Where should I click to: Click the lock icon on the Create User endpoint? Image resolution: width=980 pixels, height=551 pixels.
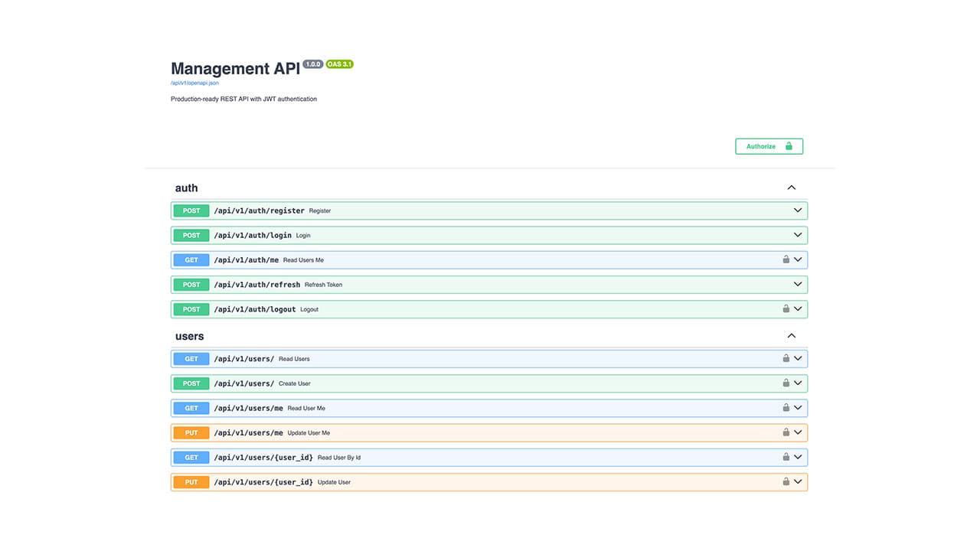786,383
